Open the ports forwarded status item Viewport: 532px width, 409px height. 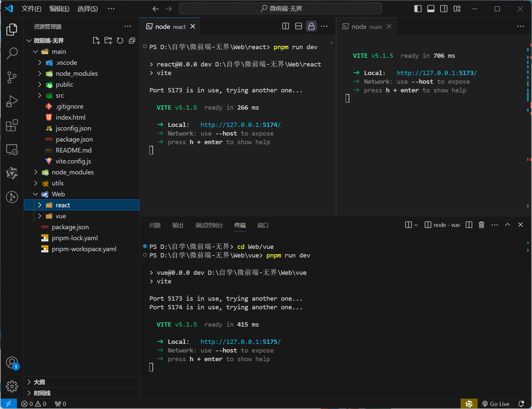[61, 404]
